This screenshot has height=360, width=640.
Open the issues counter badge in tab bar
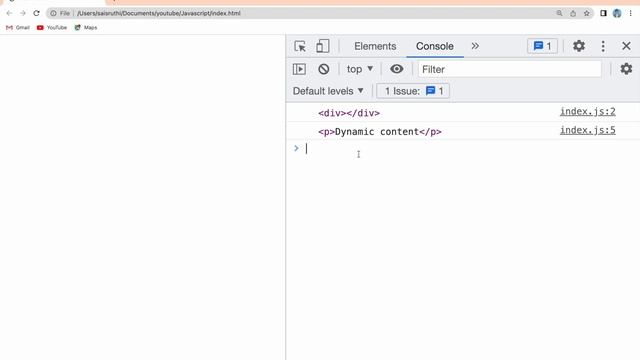pyautogui.click(x=542, y=46)
